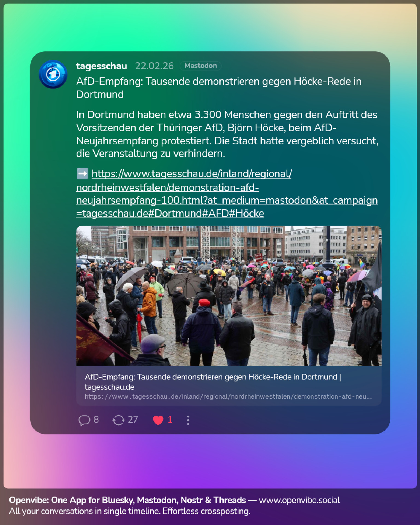The height and width of the screenshot is (525, 420).
Task: Click the post headline AfD-Empfang text
Action: point(219,88)
